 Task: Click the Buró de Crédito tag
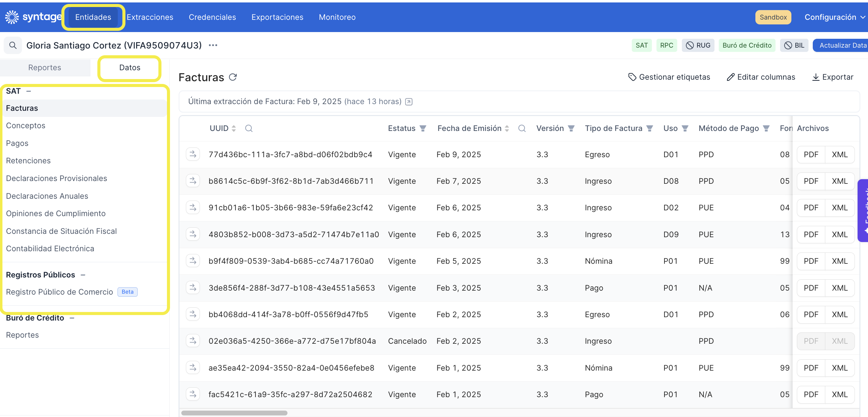pyautogui.click(x=747, y=45)
